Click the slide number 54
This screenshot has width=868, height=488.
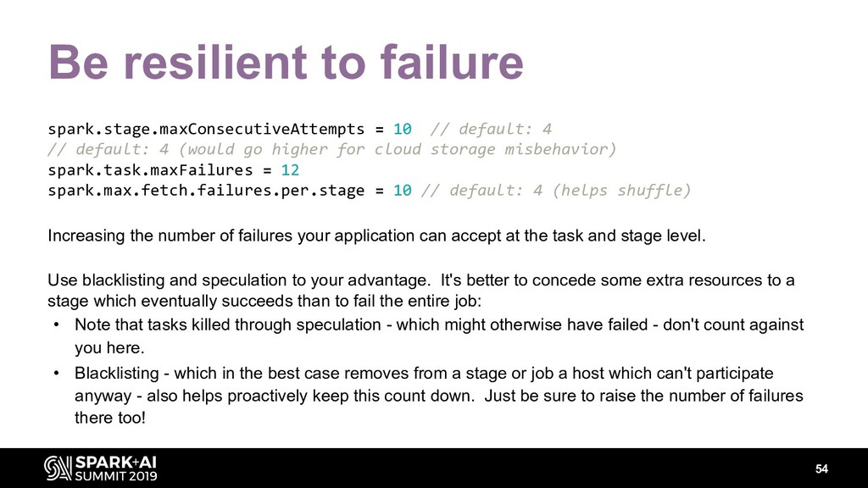(821, 469)
